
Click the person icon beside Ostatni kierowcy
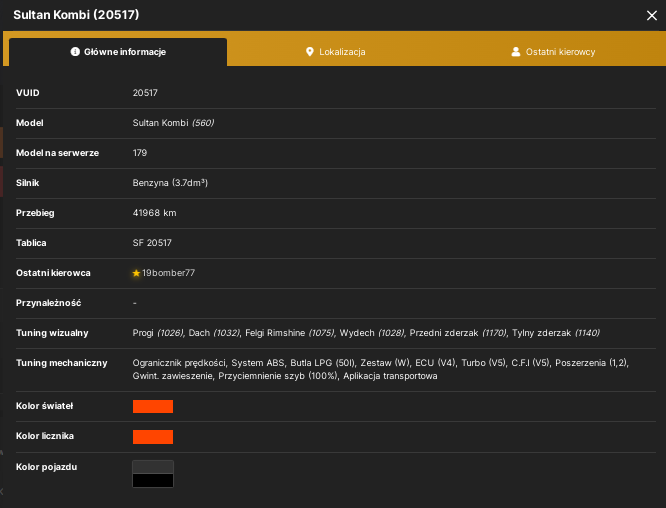pyautogui.click(x=516, y=52)
